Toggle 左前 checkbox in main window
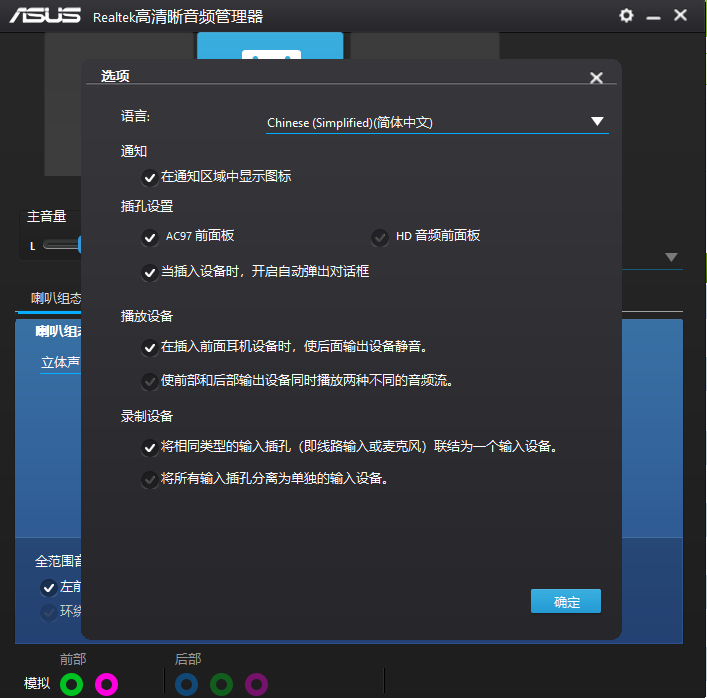This screenshot has width=707, height=698. (x=48, y=588)
